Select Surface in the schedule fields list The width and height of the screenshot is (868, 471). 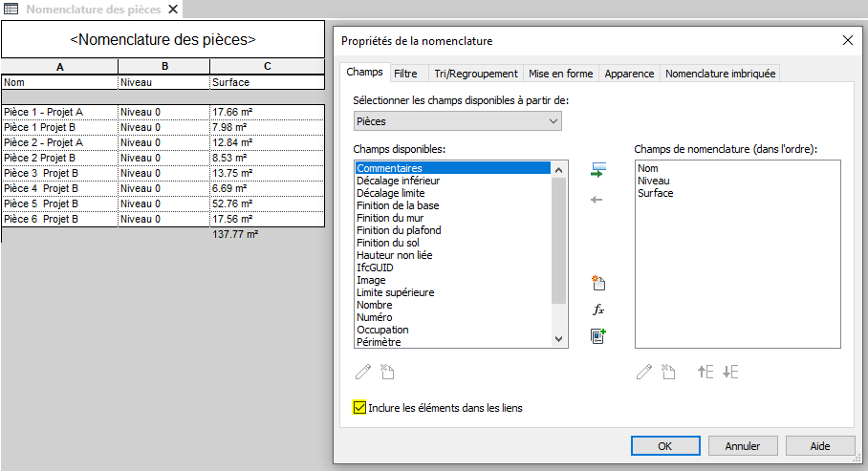pos(655,193)
